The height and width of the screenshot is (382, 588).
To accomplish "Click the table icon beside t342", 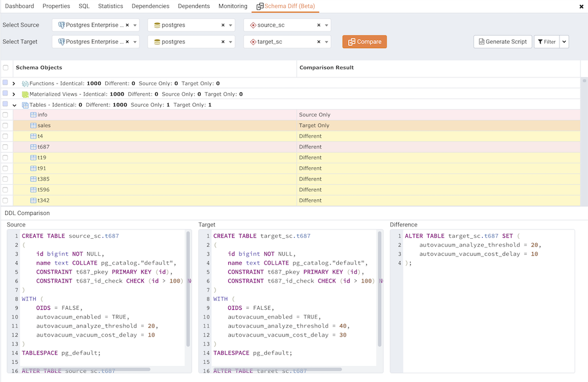I will click(33, 200).
